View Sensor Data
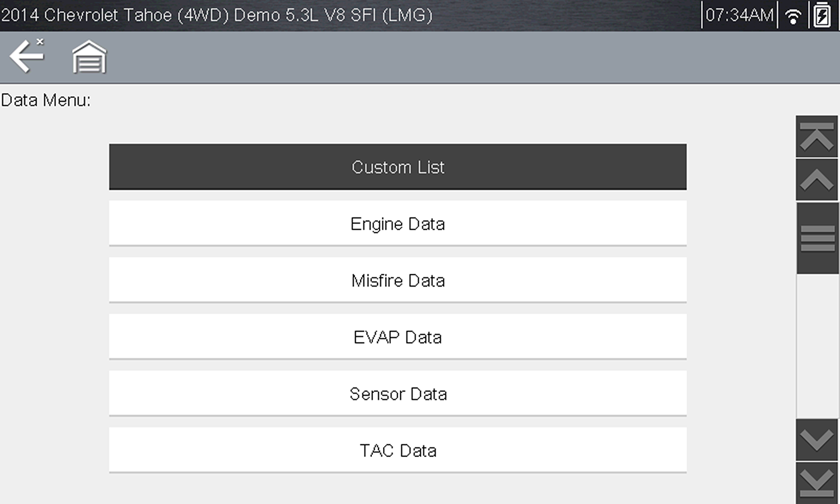This screenshot has width=840, height=504. [x=398, y=394]
